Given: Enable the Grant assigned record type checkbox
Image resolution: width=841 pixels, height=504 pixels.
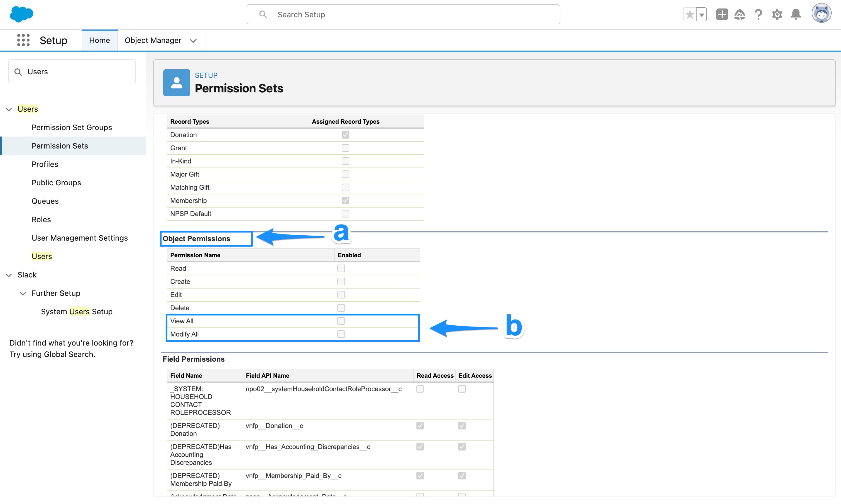Looking at the screenshot, I should point(345,148).
